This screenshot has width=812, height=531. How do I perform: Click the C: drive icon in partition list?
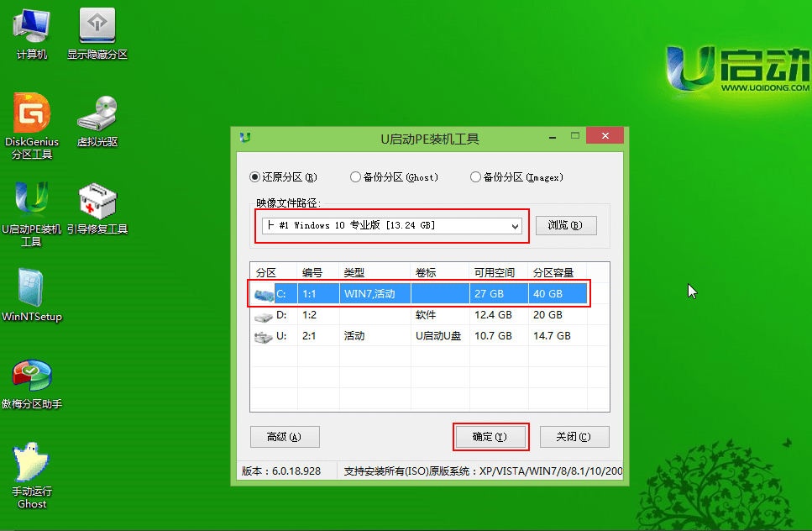[x=264, y=294]
